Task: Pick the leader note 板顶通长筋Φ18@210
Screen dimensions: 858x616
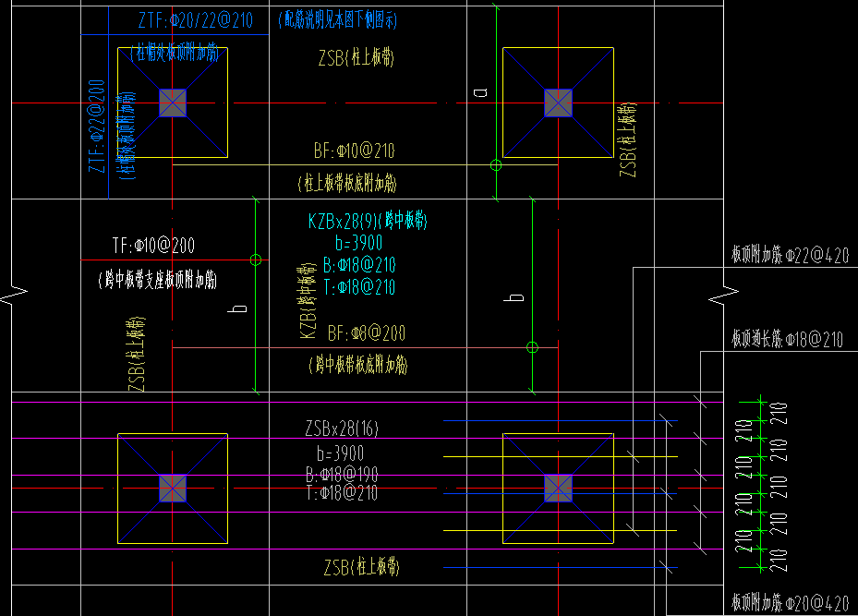Action: click(788, 339)
